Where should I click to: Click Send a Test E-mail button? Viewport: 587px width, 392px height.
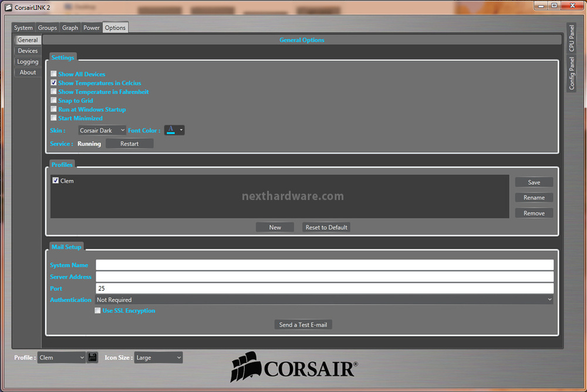pyautogui.click(x=303, y=325)
